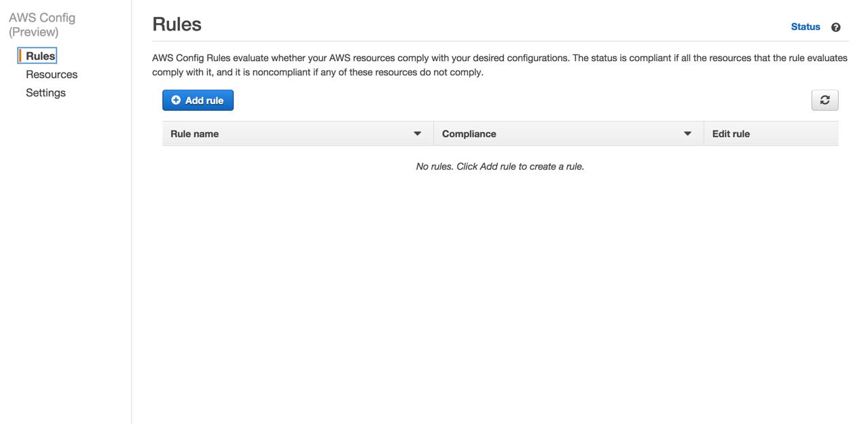
Task: Click the plus icon inside Add rule
Action: pyautogui.click(x=177, y=100)
